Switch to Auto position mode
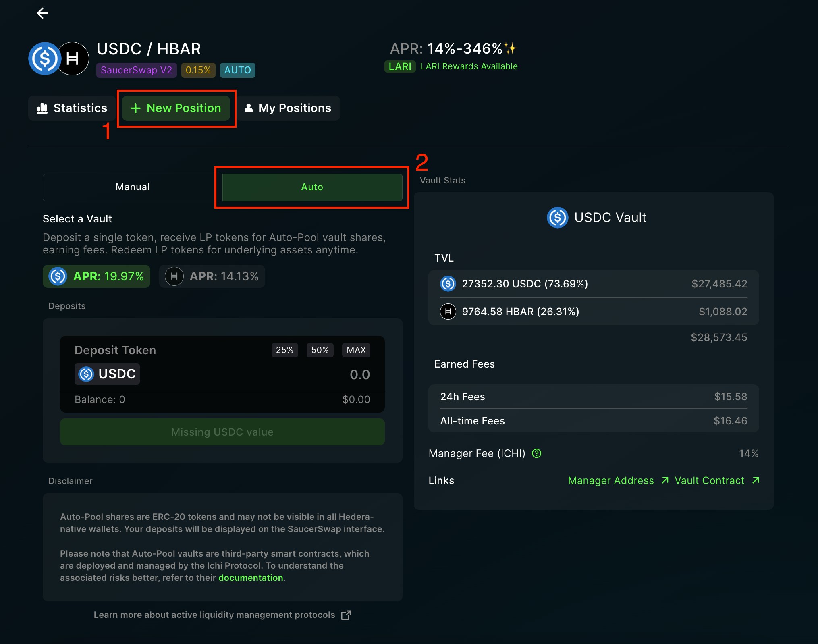The height and width of the screenshot is (644, 818). [x=312, y=187]
